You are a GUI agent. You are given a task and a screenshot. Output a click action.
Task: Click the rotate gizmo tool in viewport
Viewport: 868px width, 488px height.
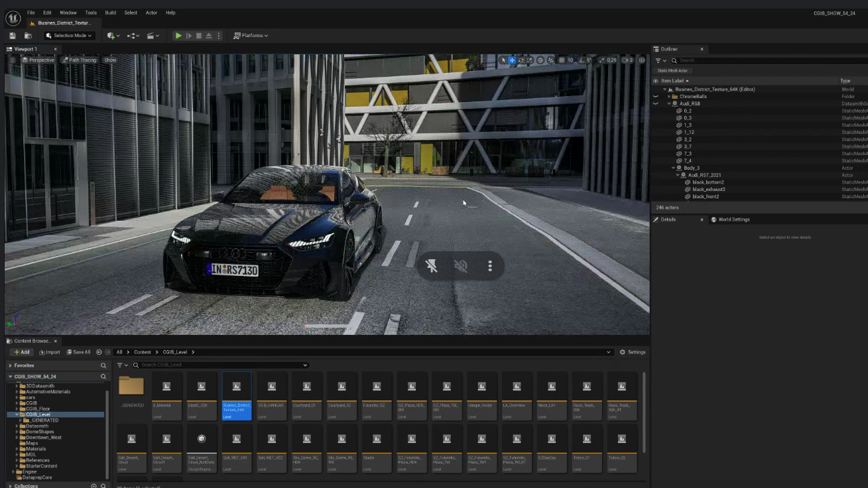pos(521,60)
